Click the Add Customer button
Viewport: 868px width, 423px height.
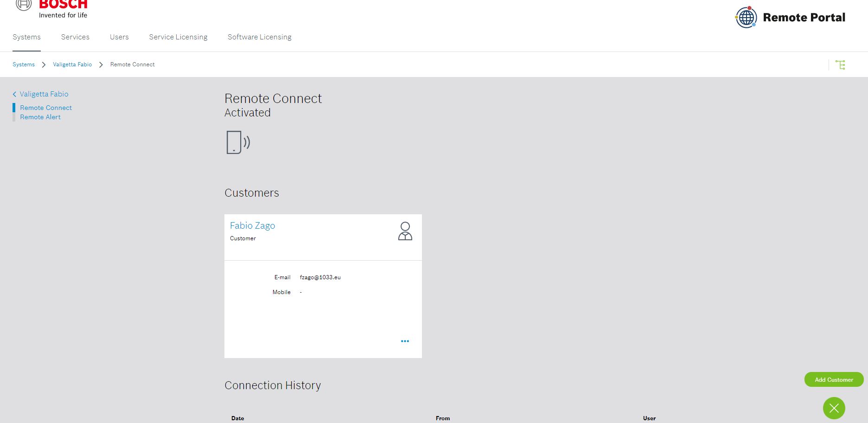834,379
